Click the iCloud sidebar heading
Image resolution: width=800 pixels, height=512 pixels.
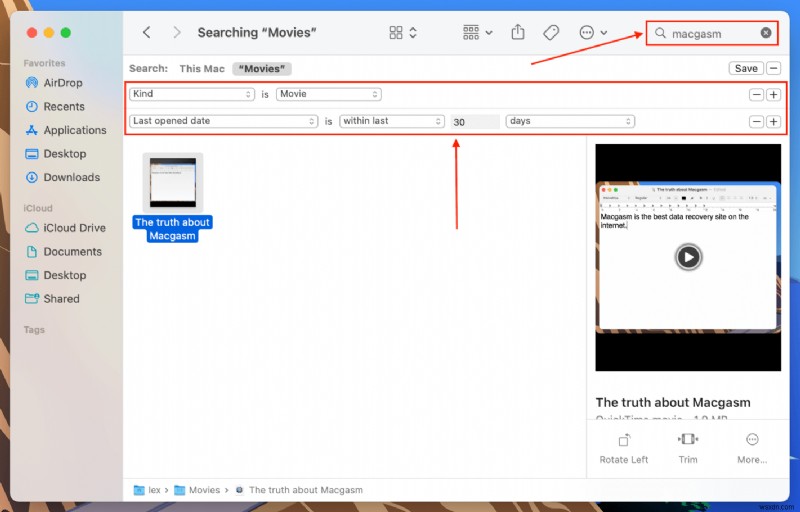(x=38, y=208)
